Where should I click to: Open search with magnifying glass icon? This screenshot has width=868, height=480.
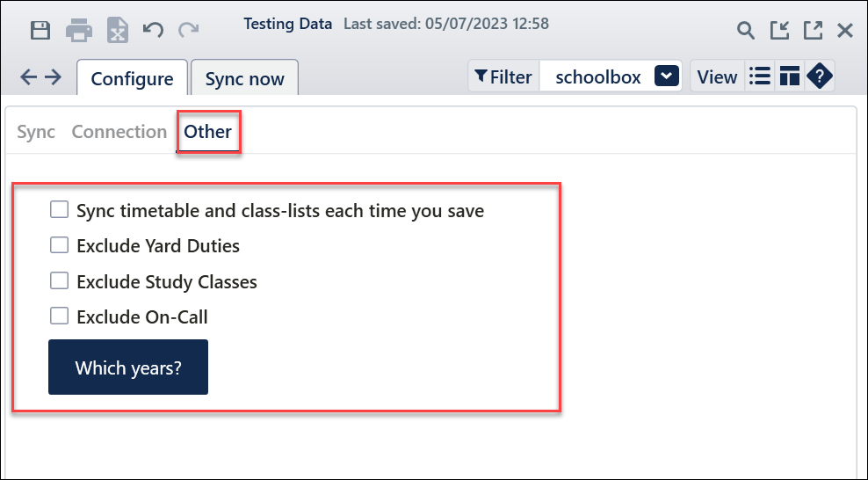(746, 31)
